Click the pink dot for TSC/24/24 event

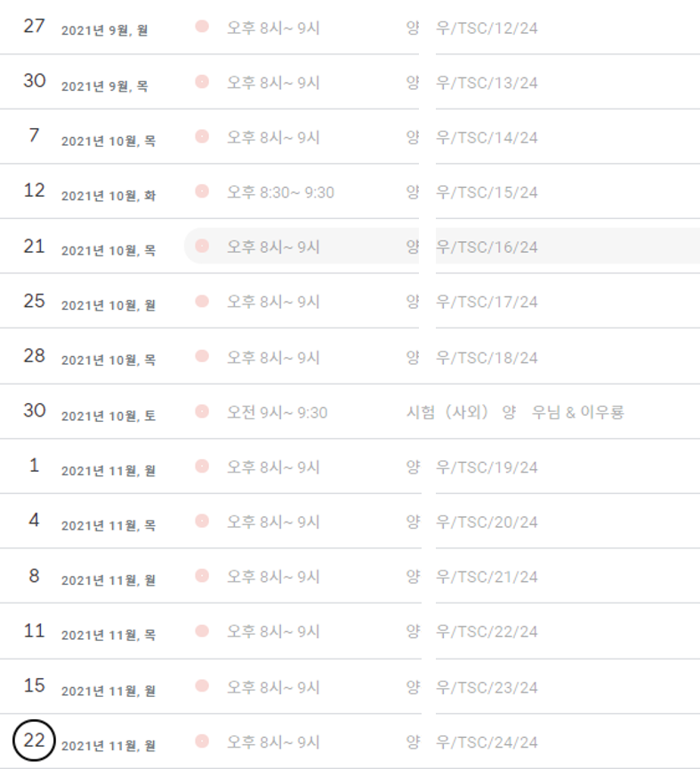coord(202,741)
